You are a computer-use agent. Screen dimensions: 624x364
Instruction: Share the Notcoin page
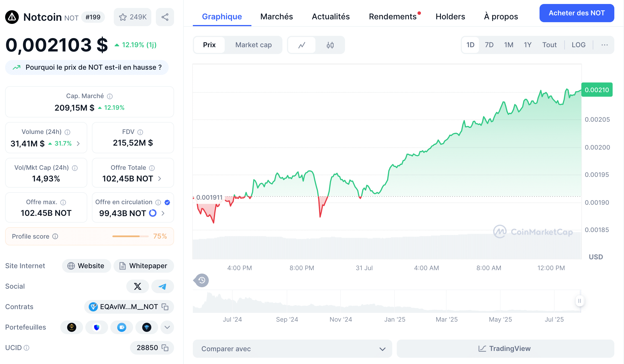click(x=165, y=17)
